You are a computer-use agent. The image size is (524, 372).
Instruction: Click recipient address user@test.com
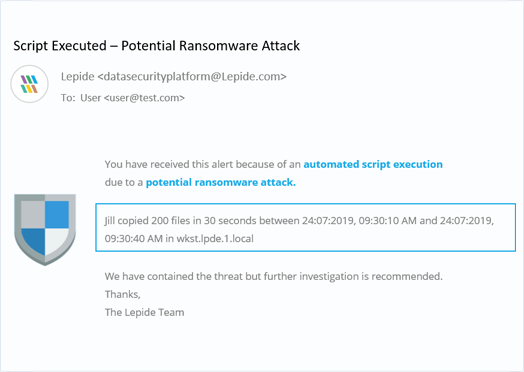tap(144, 98)
